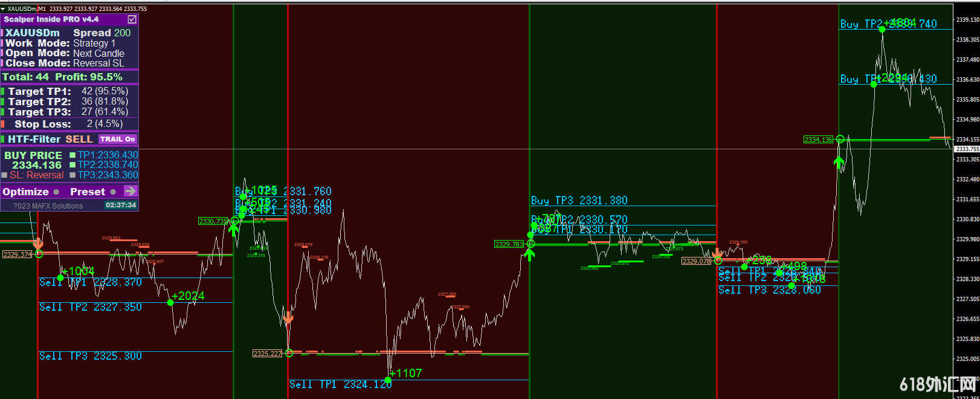The height and width of the screenshot is (399, 980).
Task: Click the 2325.227 entry price tag
Action: [268, 354]
